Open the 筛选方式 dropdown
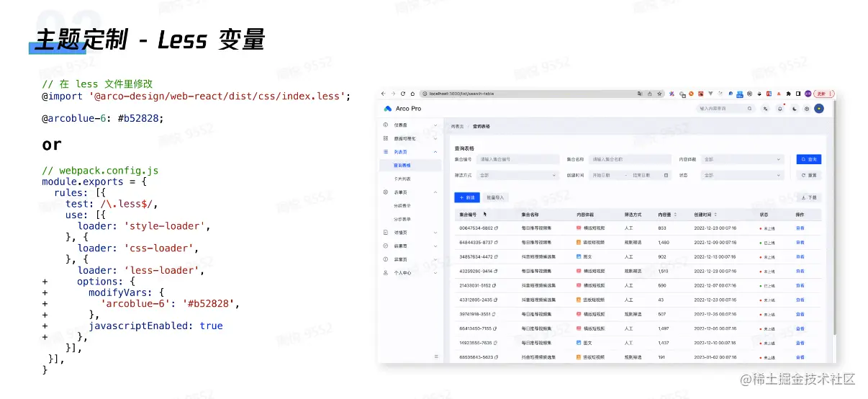The image size is (868, 399). point(517,175)
